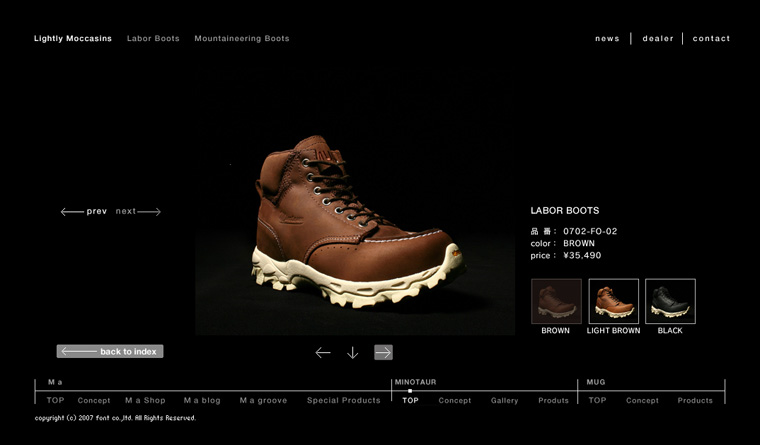760x445 pixels.
Task: Open the contact page
Action: click(711, 39)
